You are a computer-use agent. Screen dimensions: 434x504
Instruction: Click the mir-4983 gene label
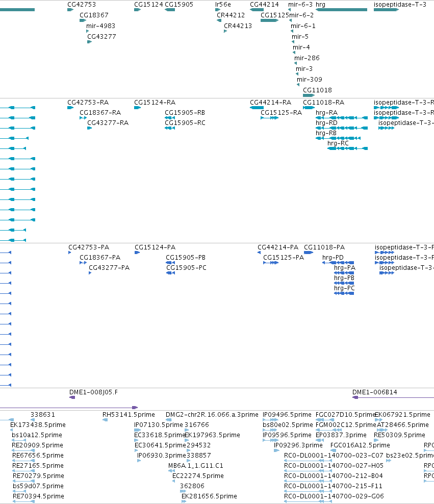[x=100, y=26]
